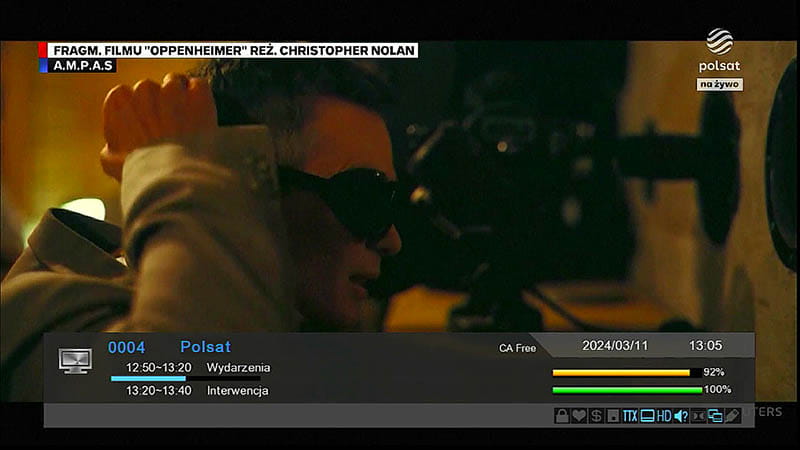
Task: Click the green signal quality bar
Action: coord(627,390)
